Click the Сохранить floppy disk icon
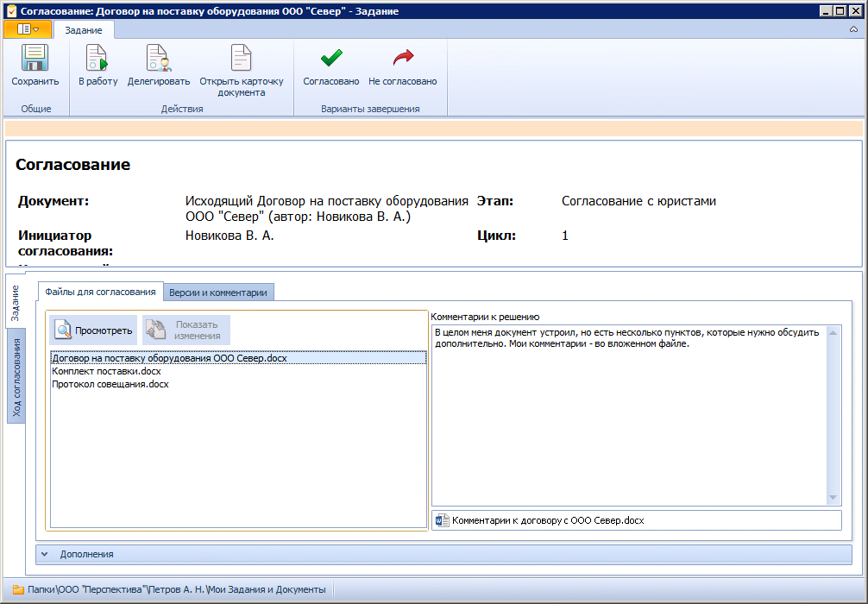The width and height of the screenshot is (868, 604). (35, 59)
